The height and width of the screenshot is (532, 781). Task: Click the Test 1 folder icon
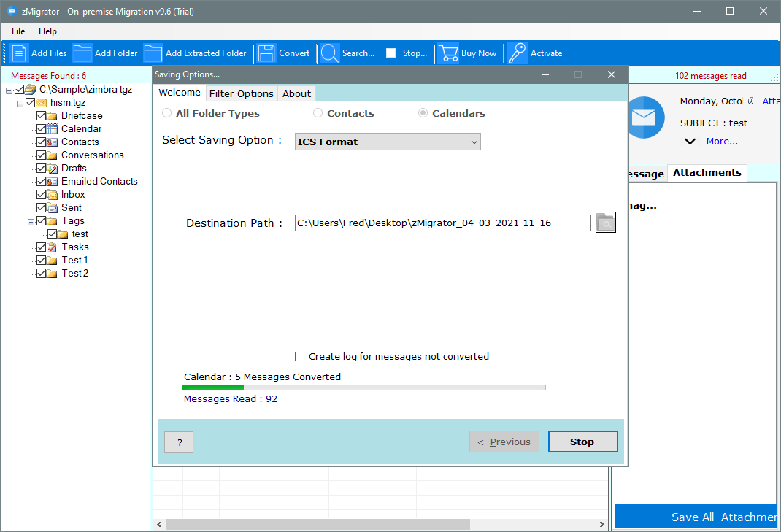click(x=52, y=261)
